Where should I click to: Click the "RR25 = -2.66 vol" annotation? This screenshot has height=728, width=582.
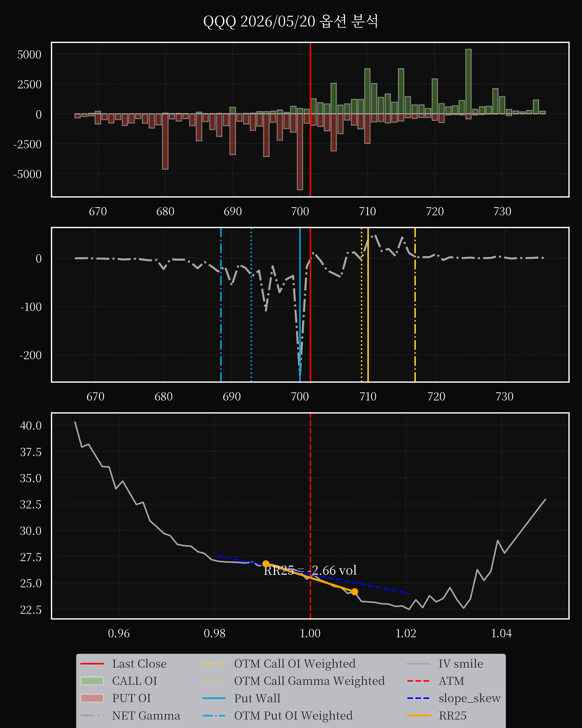pos(310,570)
